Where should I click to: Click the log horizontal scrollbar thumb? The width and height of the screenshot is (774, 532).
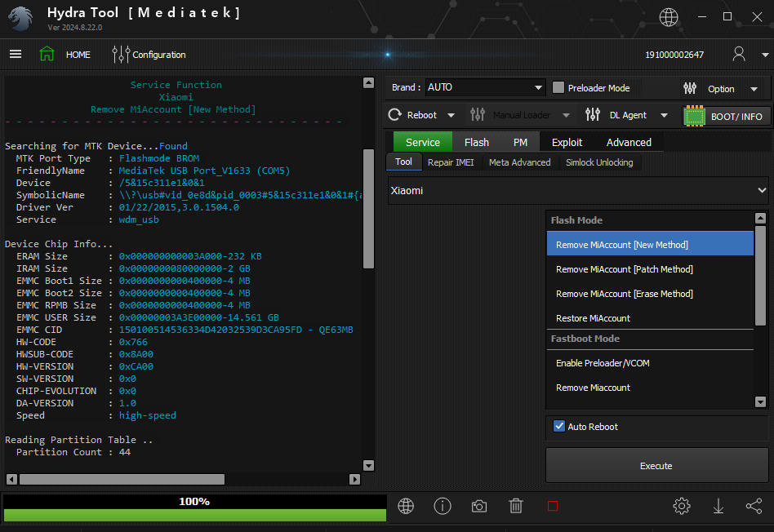[x=122, y=479]
